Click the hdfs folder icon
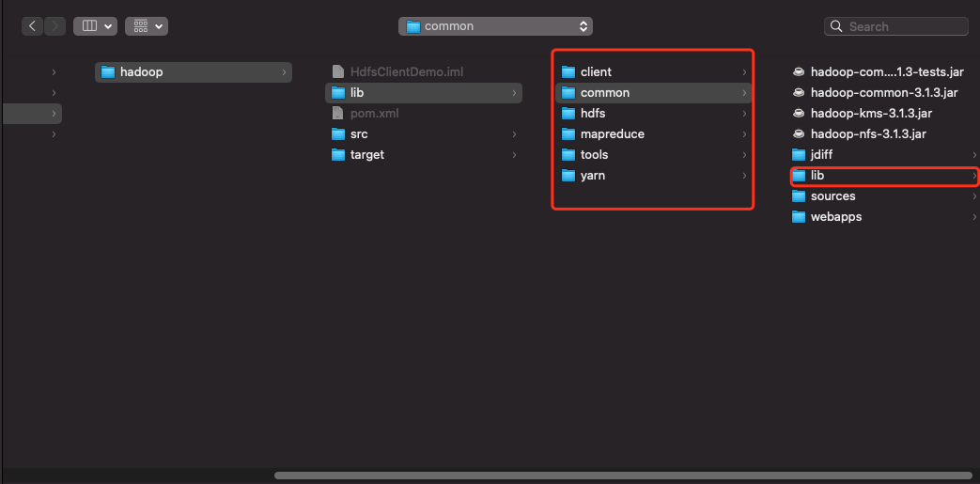 (x=568, y=113)
